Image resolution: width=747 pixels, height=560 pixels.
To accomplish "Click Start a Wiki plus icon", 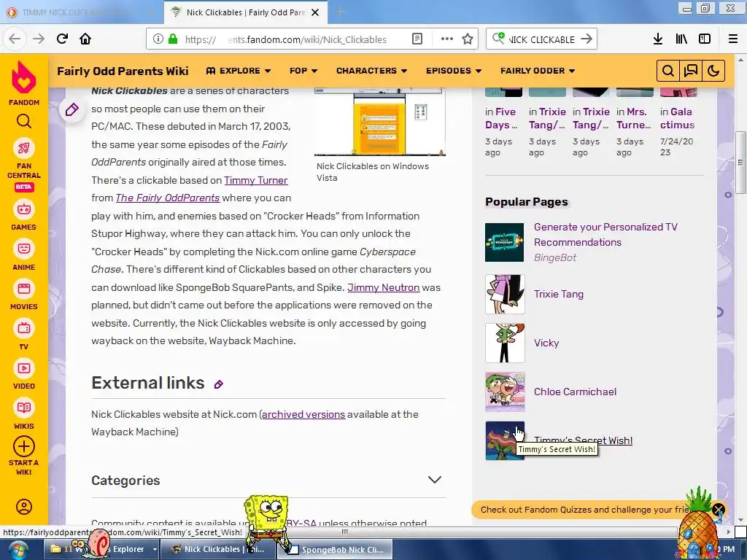I will click(24, 447).
